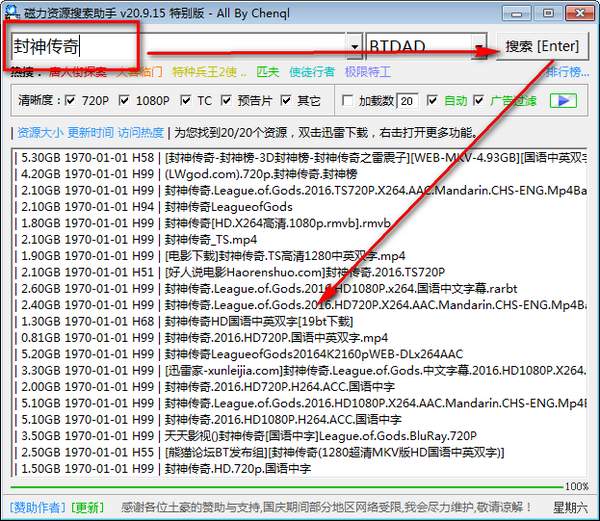The width and height of the screenshot is (600, 521).
Task: Click hot search 匹夫
Action: [x=267, y=72]
